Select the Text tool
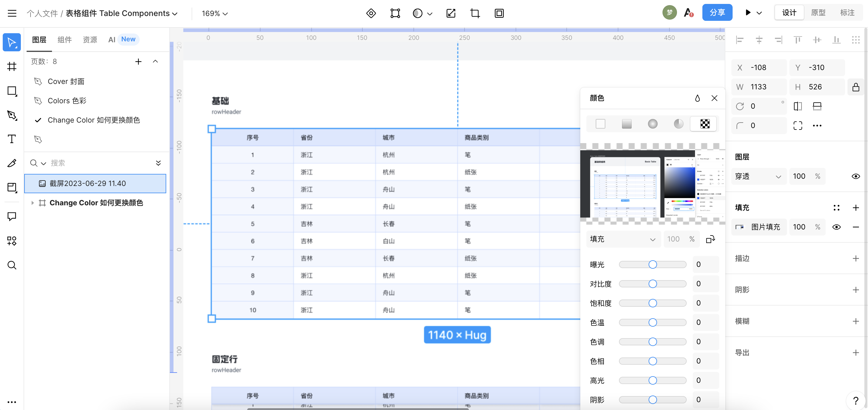The height and width of the screenshot is (410, 868). click(x=12, y=139)
